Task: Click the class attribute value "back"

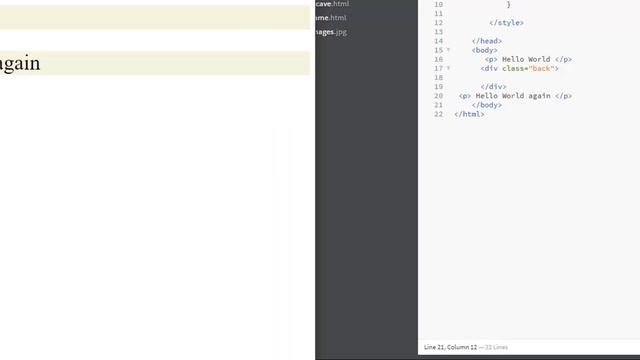Action: [541, 68]
